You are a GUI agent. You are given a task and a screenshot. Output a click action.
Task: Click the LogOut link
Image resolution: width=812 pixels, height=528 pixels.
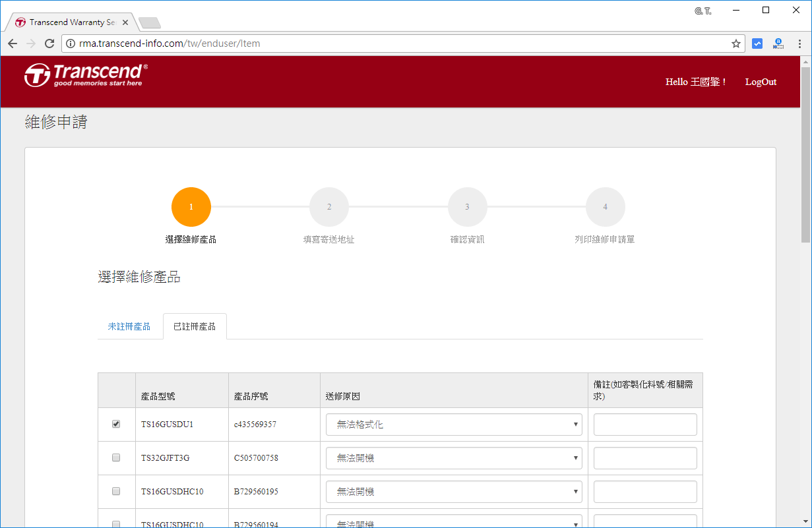pyautogui.click(x=761, y=82)
